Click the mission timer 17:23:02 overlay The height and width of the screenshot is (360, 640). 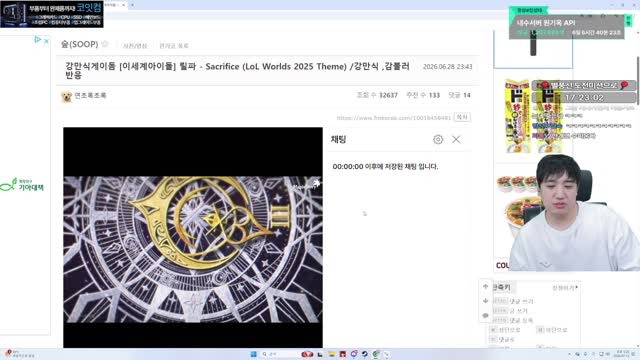click(x=584, y=98)
